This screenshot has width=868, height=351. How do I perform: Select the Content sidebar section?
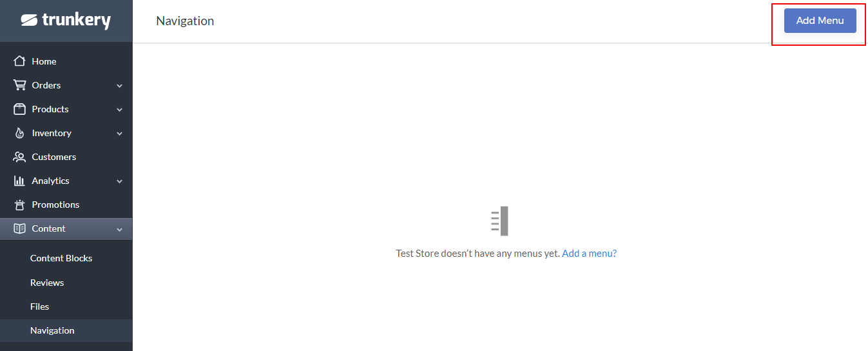pos(66,228)
